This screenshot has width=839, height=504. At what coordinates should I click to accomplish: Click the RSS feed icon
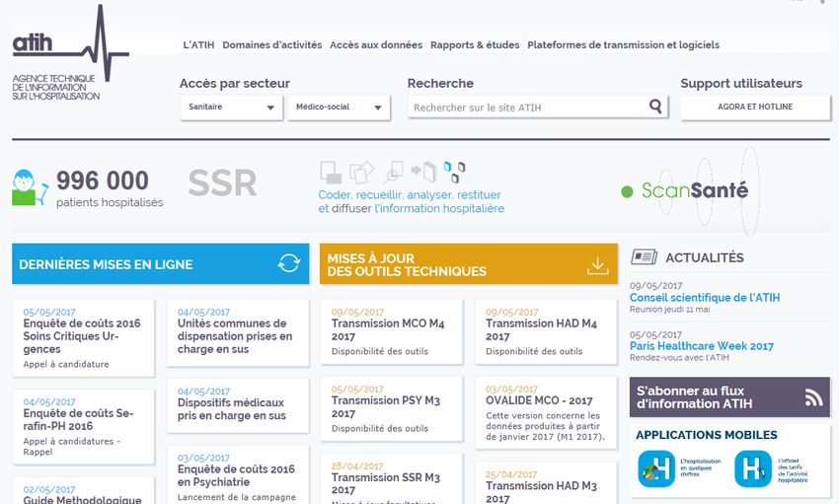[813, 396]
